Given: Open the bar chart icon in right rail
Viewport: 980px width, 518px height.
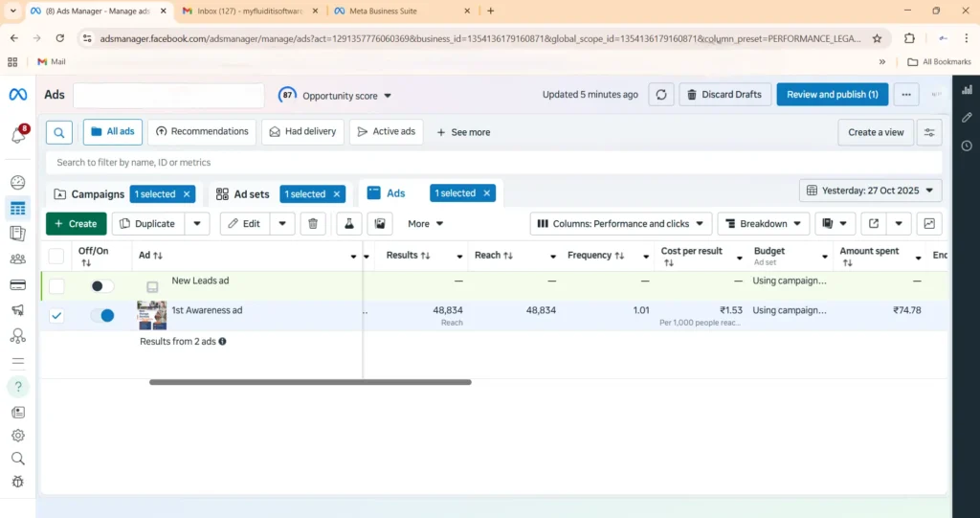Looking at the screenshot, I should click(967, 89).
